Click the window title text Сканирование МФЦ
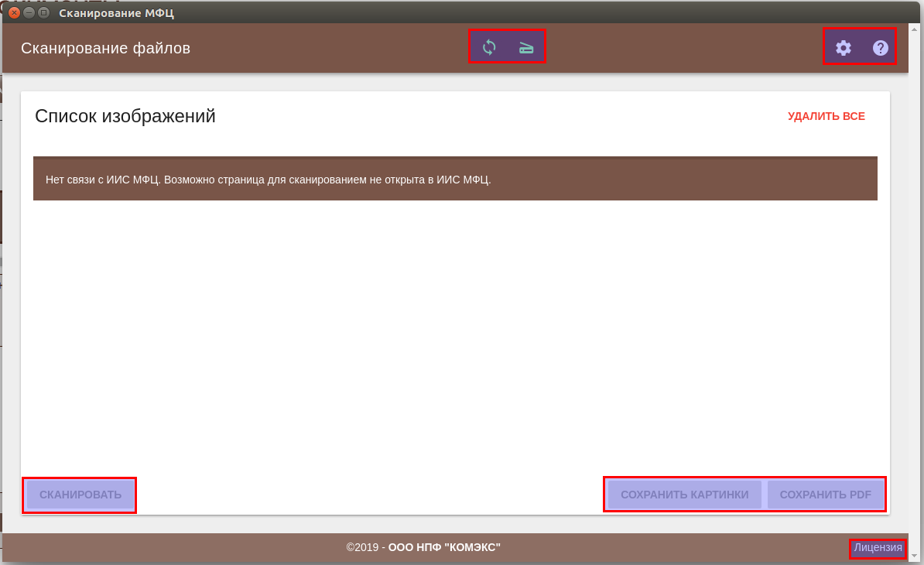This screenshot has height=565, width=924. tap(116, 12)
